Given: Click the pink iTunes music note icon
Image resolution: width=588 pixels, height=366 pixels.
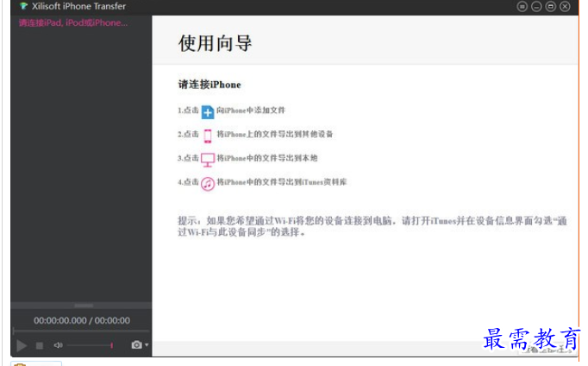Looking at the screenshot, I should coord(208,184).
